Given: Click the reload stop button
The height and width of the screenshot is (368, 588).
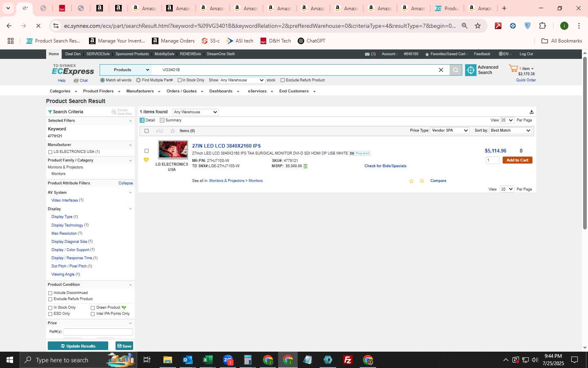Looking at the screenshot, I should click(38, 26).
